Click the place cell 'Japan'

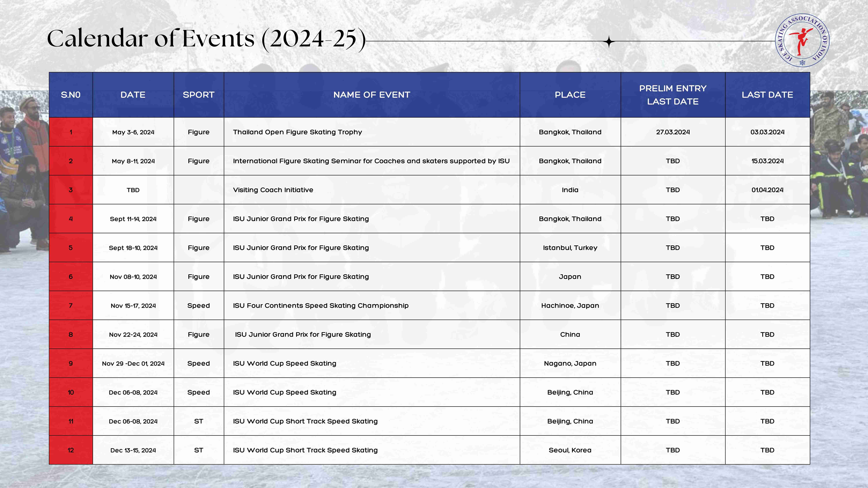click(570, 277)
